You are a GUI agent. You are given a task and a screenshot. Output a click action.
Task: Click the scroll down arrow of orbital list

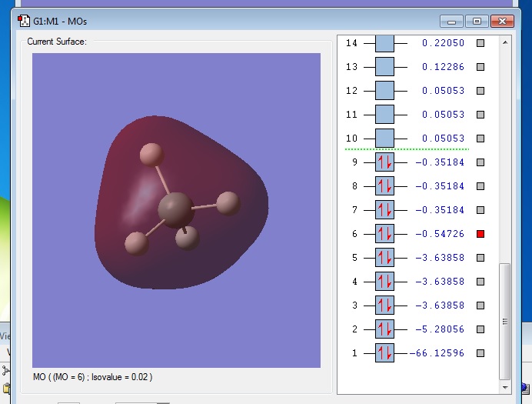pyautogui.click(x=505, y=387)
